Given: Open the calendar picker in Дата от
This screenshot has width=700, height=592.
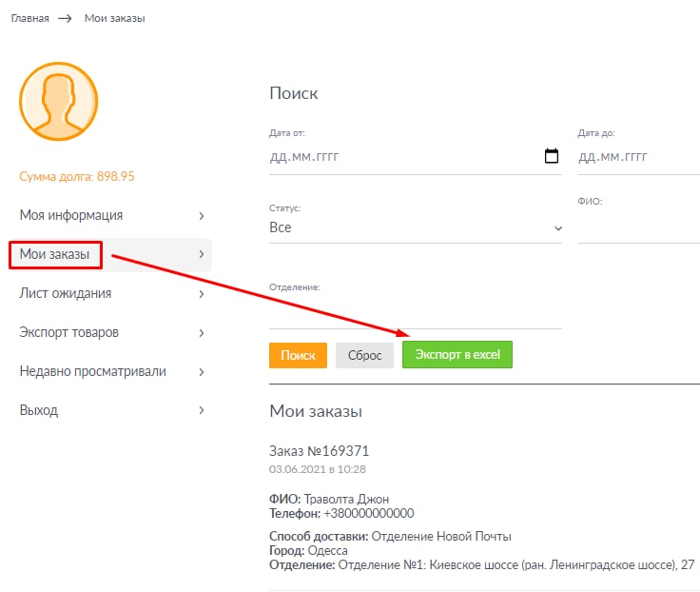Looking at the screenshot, I should (x=551, y=156).
